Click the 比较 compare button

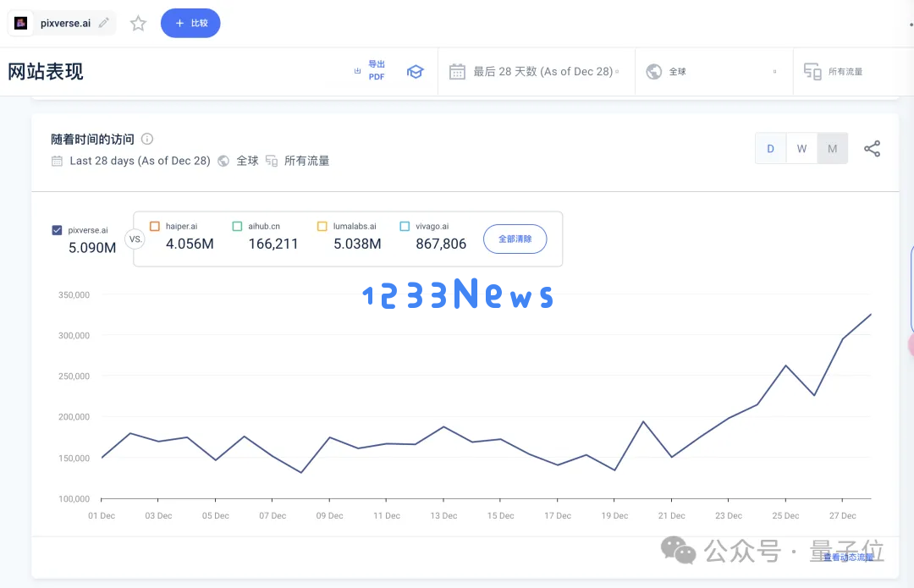tap(190, 24)
